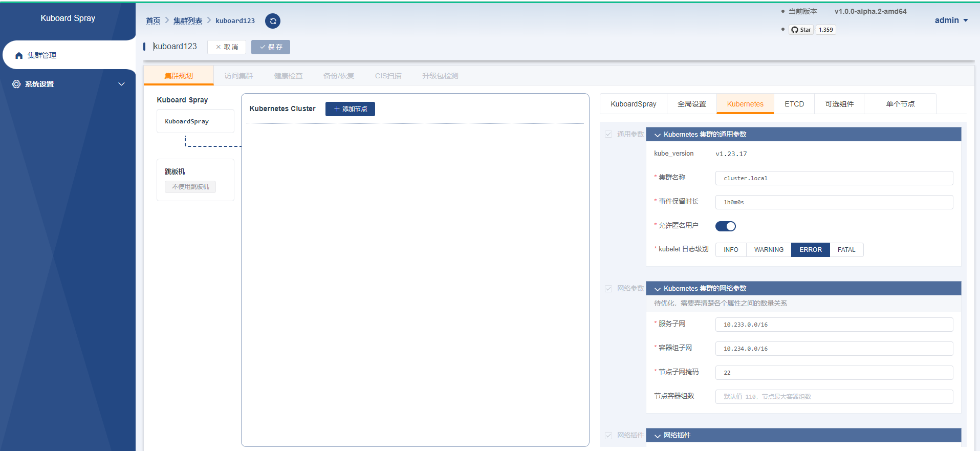Open 系统设置 in the sidebar
This screenshot has height=451, width=980.
(68, 84)
